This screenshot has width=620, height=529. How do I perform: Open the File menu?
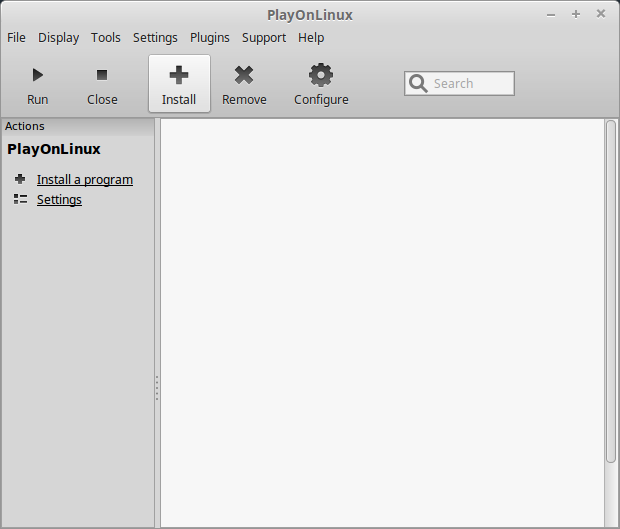(16, 38)
